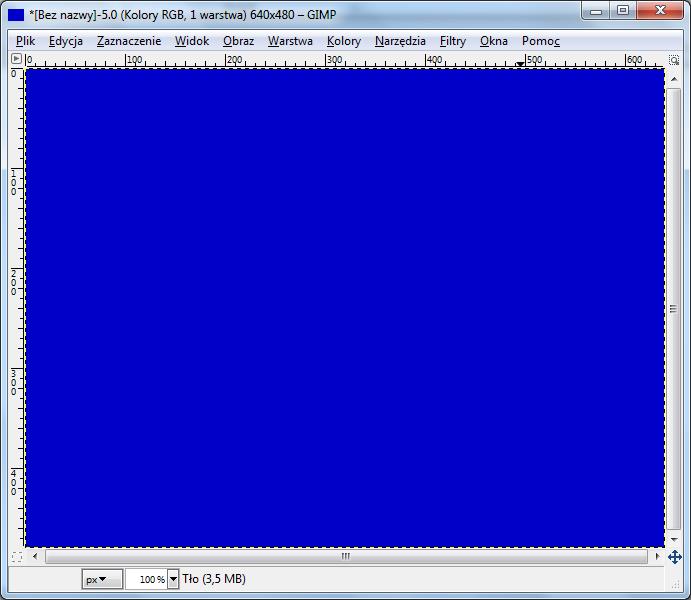Screen dimensions: 691x600
Task: Open the Plik menu
Action: pyautogui.click(x=25, y=41)
